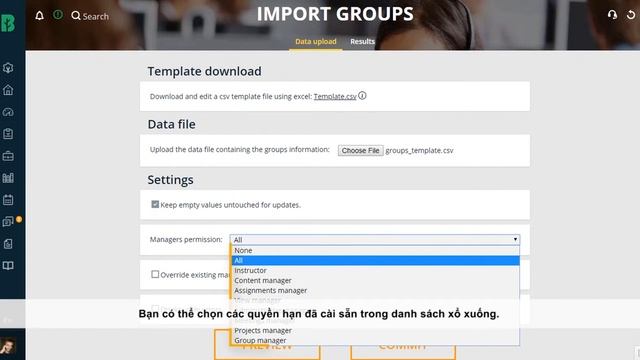Select Group manager option

tap(376, 340)
